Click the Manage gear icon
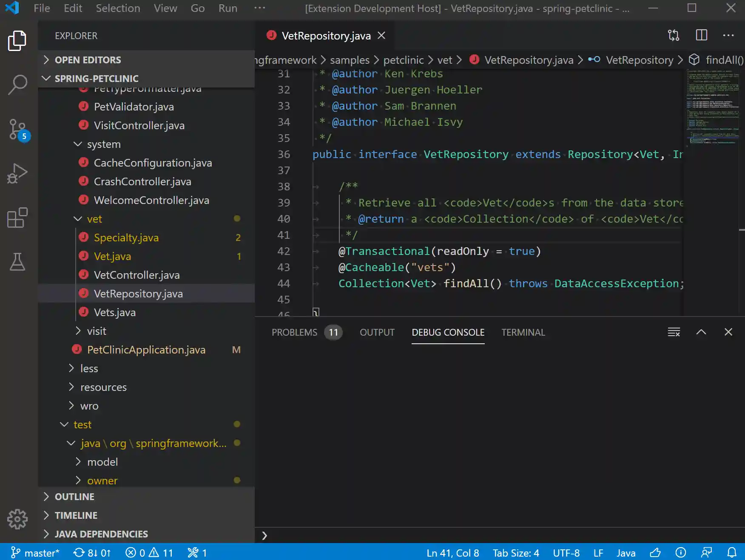The image size is (745, 560). click(x=17, y=519)
